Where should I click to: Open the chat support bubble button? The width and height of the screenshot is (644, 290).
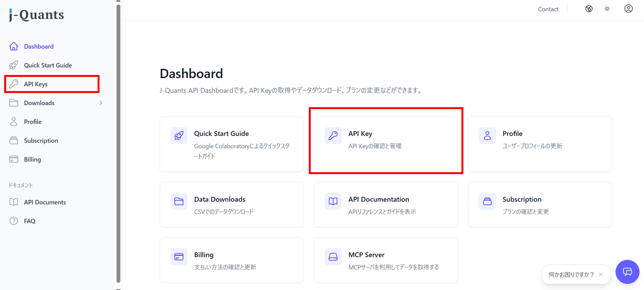coord(627,272)
